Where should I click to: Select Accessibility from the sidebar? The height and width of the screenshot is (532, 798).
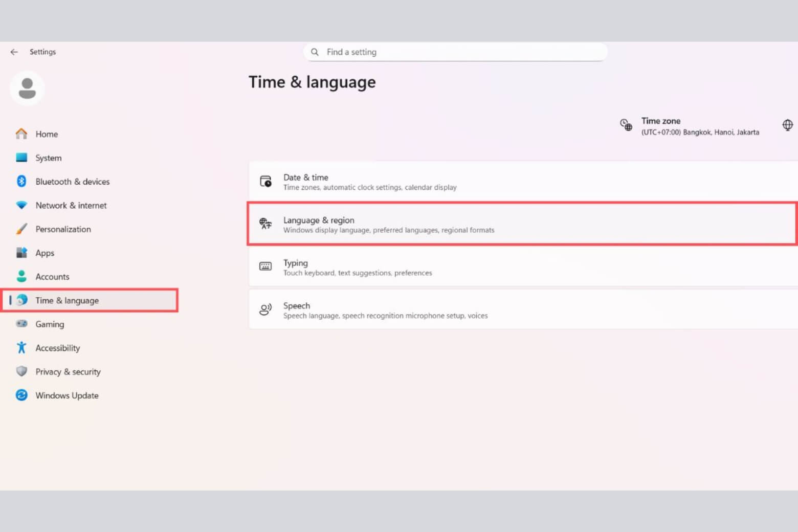pyautogui.click(x=57, y=348)
